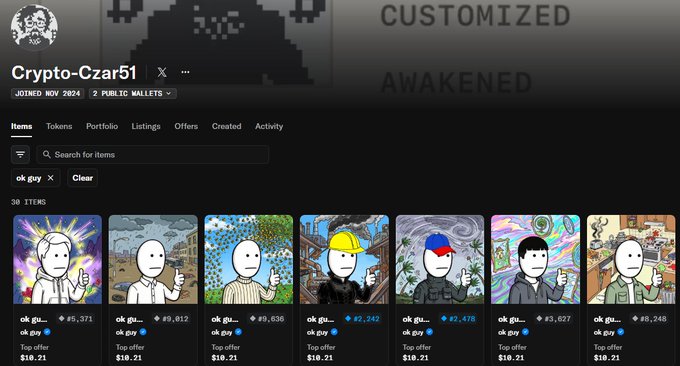Open the ok guy #9,636 bees thumbnail
Screen dimensions: 680x366
249,259
